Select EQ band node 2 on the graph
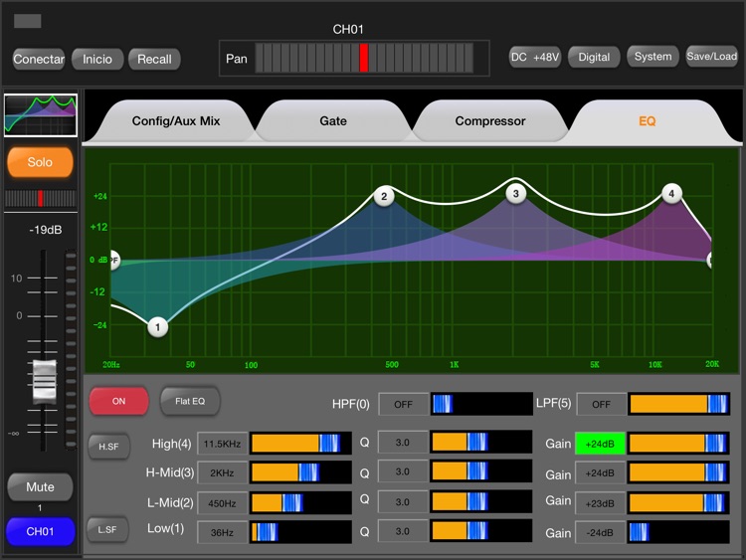This screenshot has height=560, width=746. click(384, 196)
